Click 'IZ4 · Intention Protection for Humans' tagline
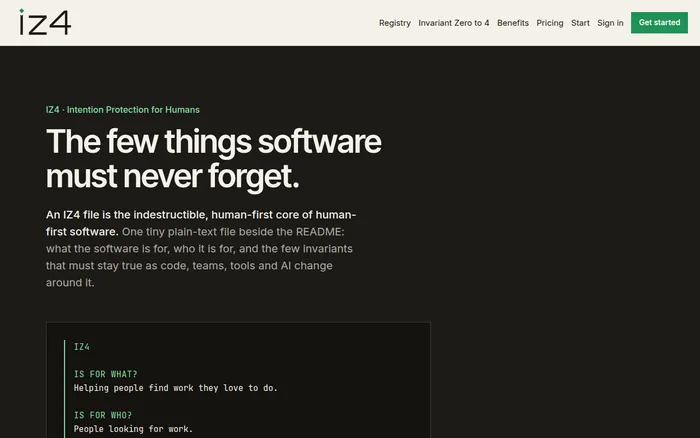This screenshot has width=700, height=438. pos(123,110)
